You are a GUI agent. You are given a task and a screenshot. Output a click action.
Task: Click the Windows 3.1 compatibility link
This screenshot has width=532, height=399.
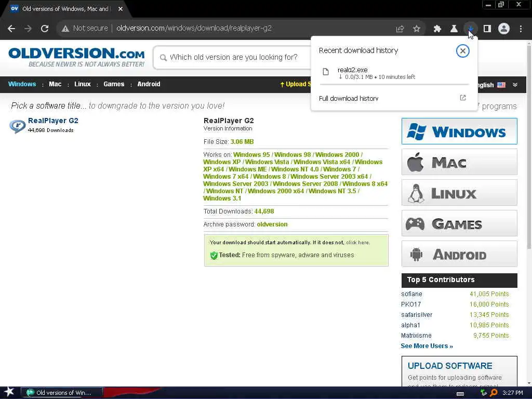(222, 198)
